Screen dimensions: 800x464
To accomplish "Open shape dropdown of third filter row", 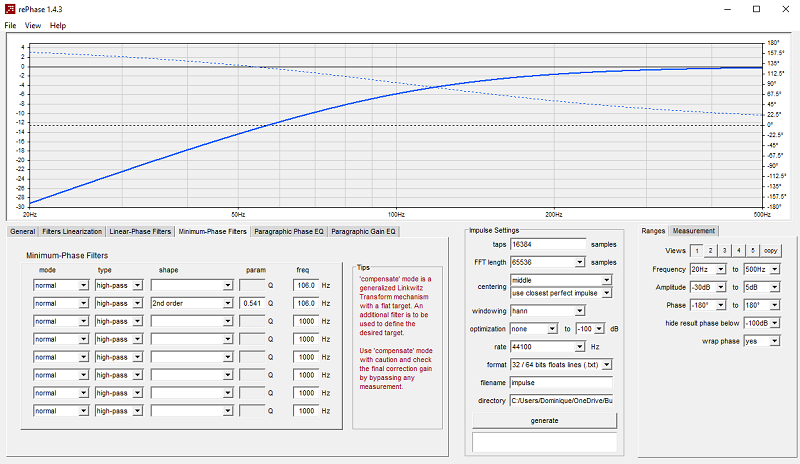I will click(192, 321).
